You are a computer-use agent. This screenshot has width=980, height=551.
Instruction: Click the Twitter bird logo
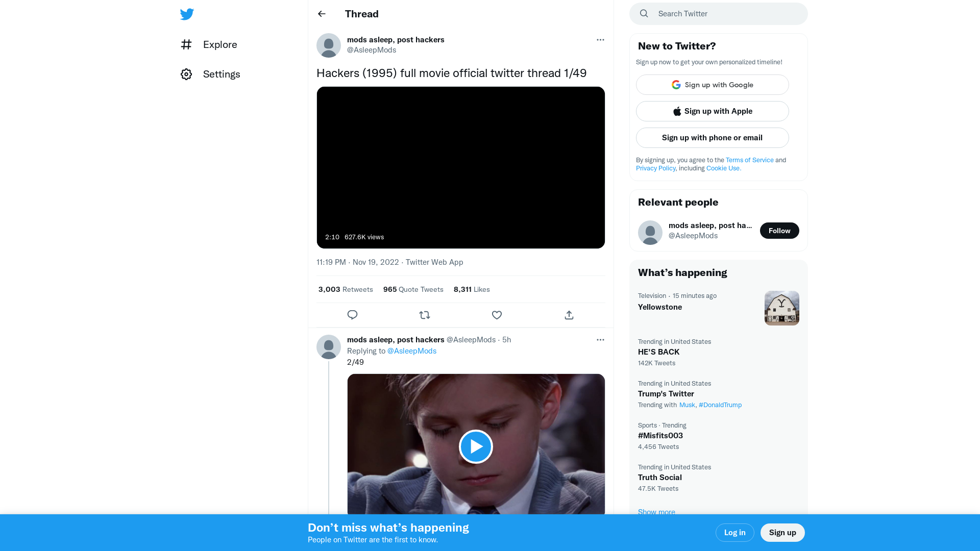[187, 14]
